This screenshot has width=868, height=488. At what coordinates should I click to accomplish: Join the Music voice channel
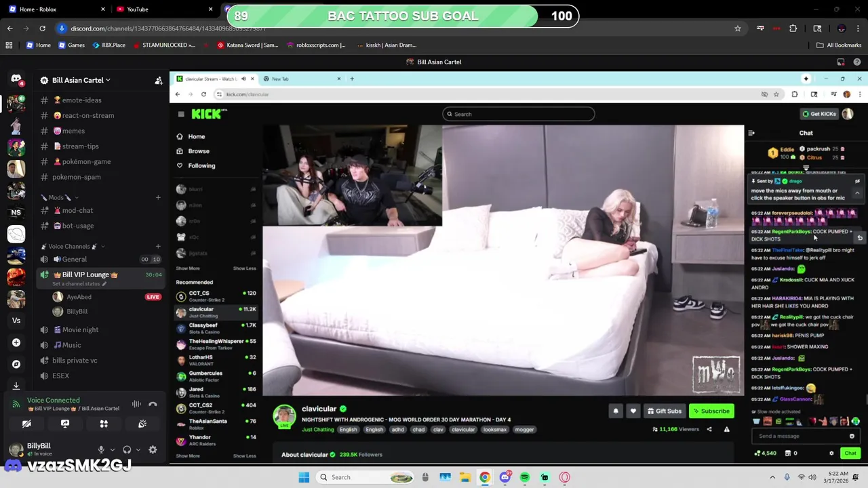[102, 345]
